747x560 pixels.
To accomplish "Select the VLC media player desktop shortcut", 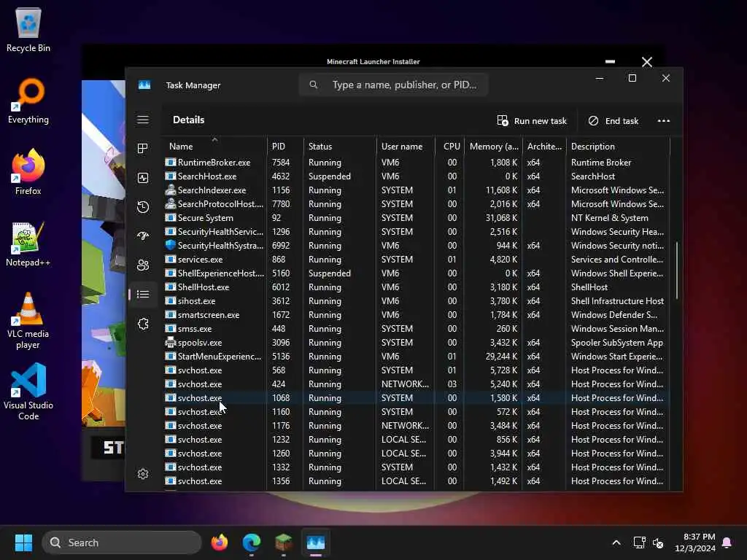I will pos(28,321).
